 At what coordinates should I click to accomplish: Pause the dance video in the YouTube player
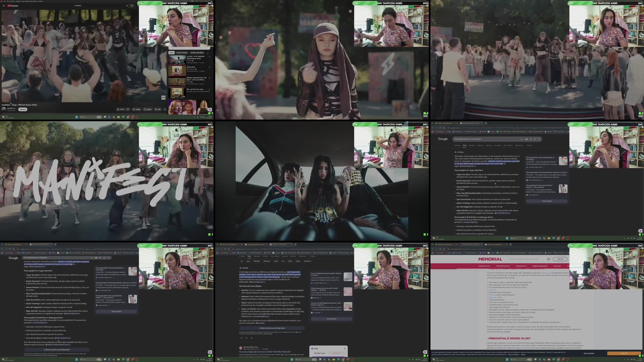click(83, 56)
